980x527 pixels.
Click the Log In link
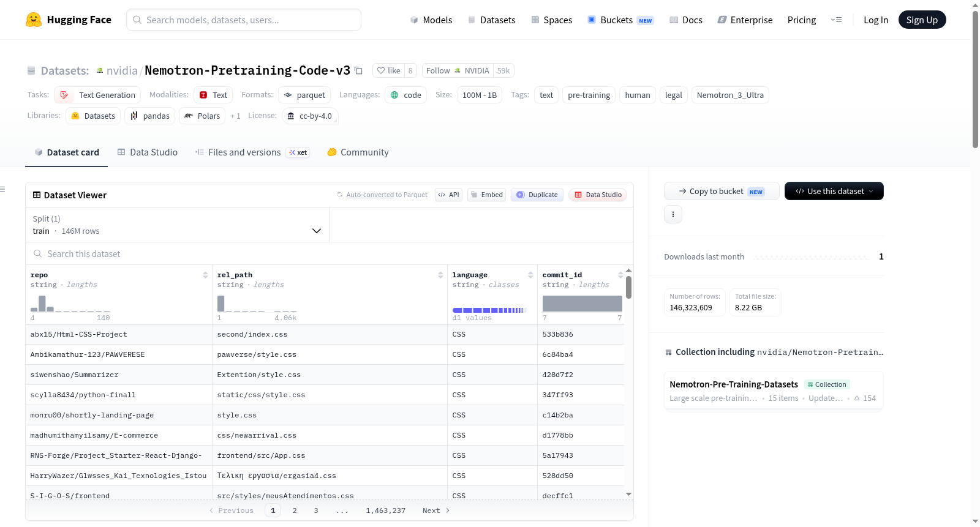point(875,20)
